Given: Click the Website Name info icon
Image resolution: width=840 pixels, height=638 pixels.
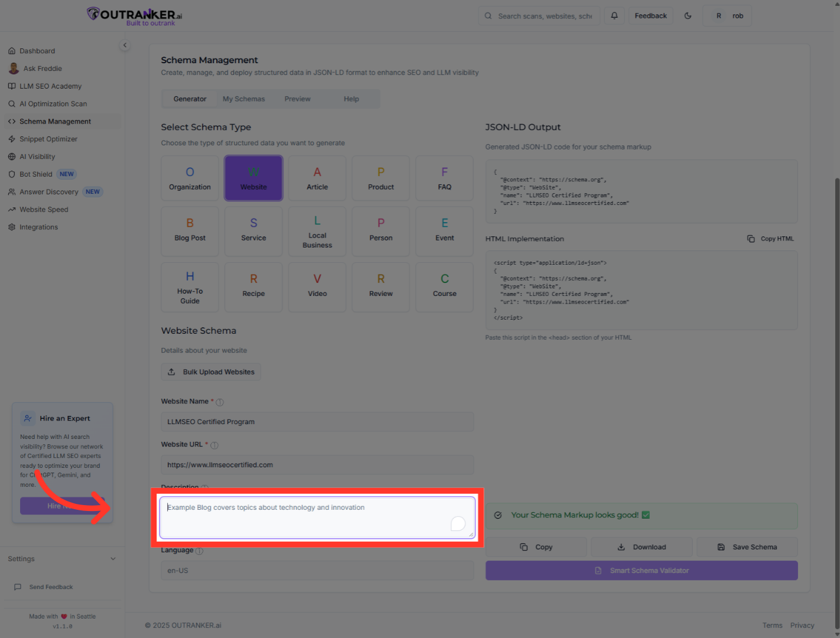Looking at the screenshot, I should point(220,402).
